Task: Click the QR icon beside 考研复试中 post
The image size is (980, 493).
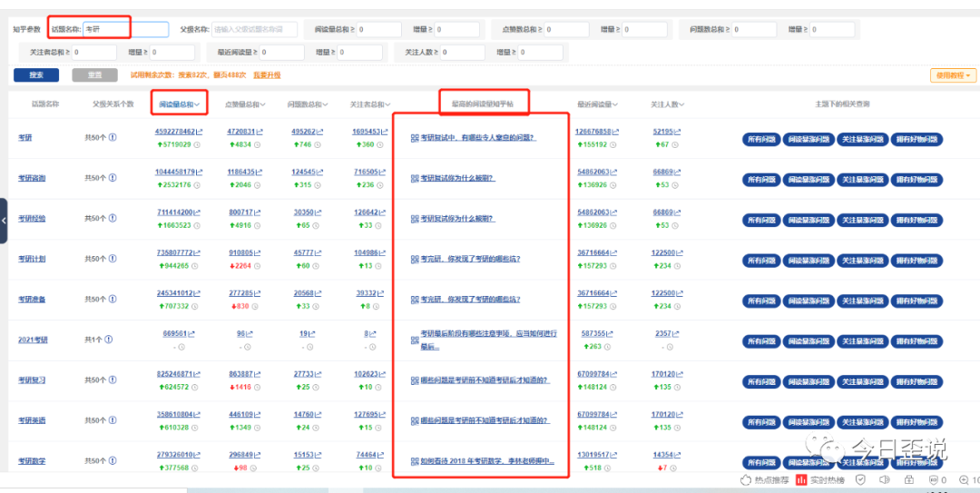Action: coord(414,138)
